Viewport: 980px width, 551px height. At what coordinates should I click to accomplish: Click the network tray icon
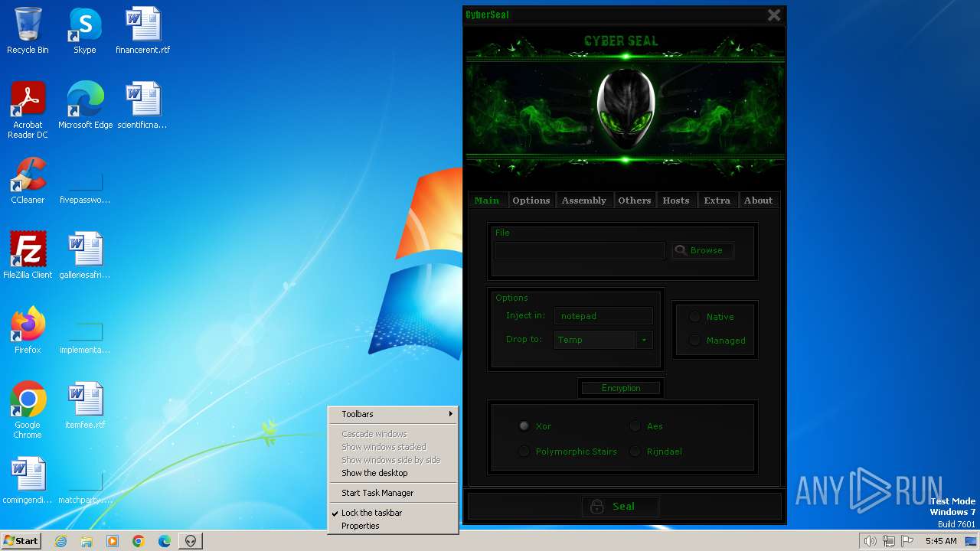pos(889,541)
